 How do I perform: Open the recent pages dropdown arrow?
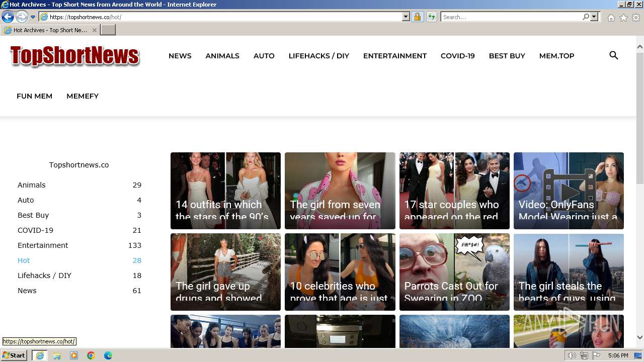click(33, 17)
